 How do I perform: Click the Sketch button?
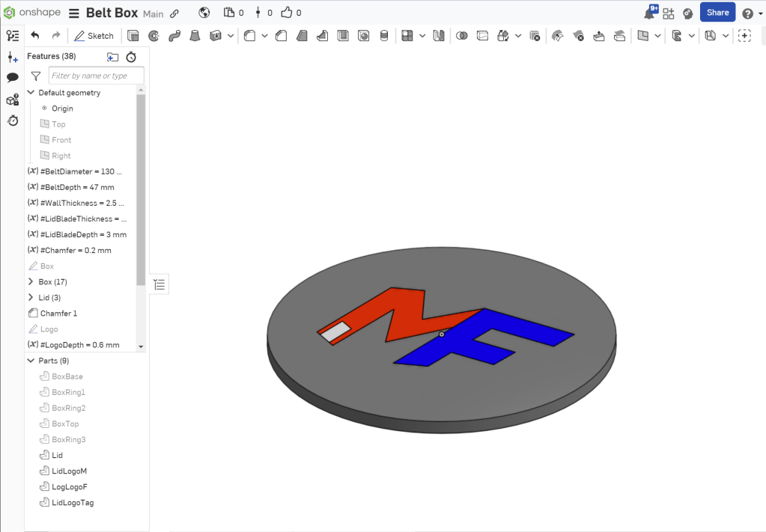coord(94,35)
